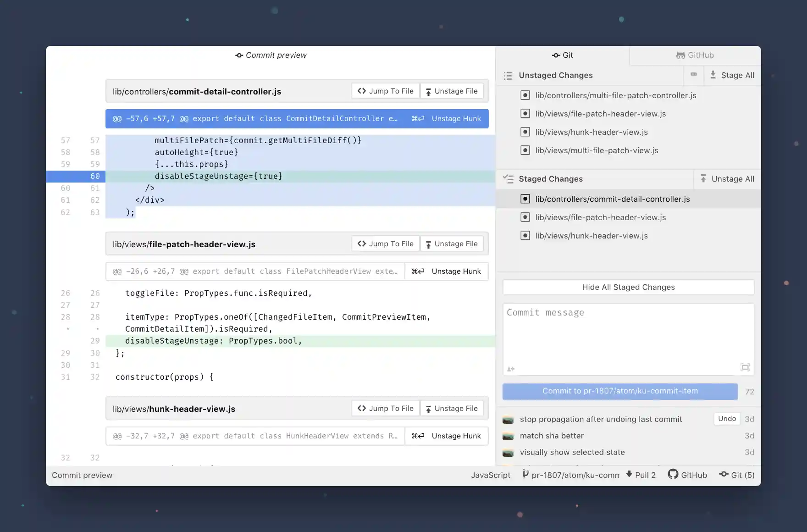
Task: Open commit 'match sha better'
Action: click(552, 436)
